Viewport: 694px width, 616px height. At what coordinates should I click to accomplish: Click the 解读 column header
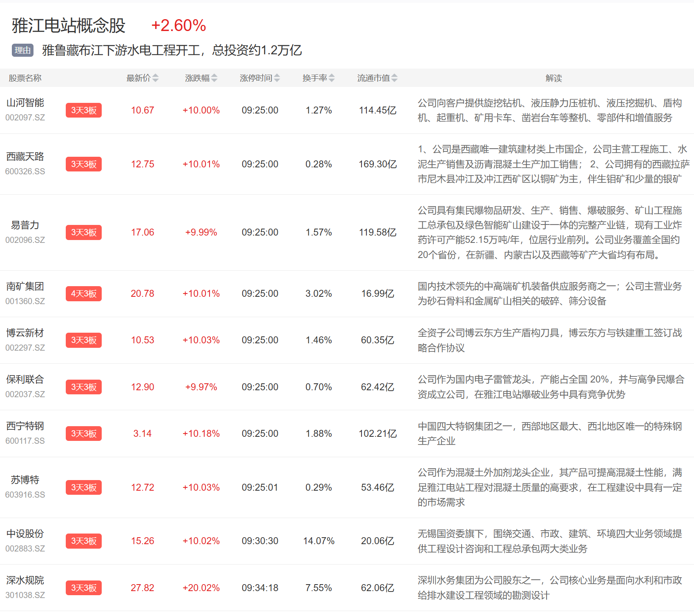[x=553, y=78]
